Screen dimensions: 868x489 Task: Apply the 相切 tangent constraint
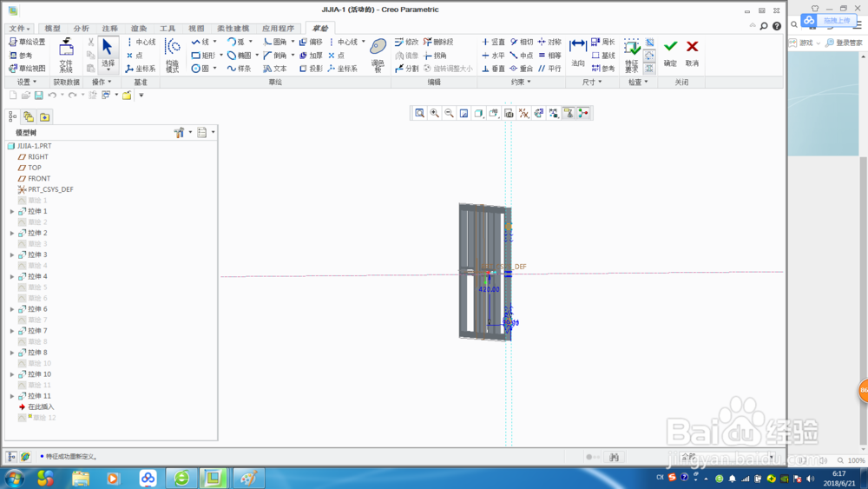coord(522,42)
